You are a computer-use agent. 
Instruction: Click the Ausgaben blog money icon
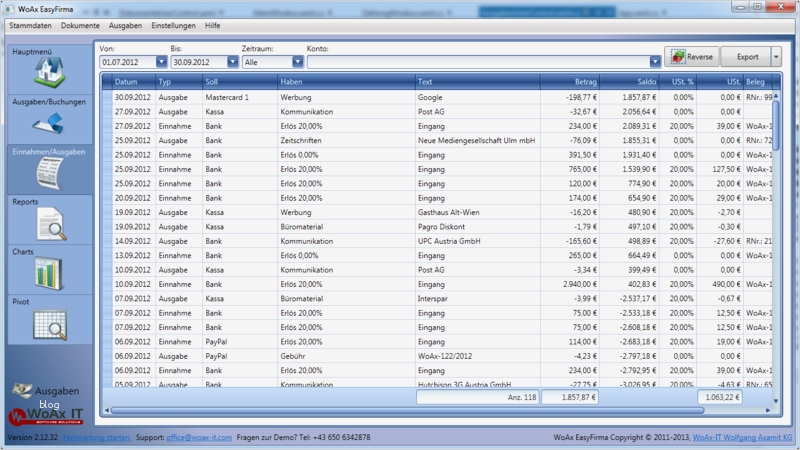point(22,390)
